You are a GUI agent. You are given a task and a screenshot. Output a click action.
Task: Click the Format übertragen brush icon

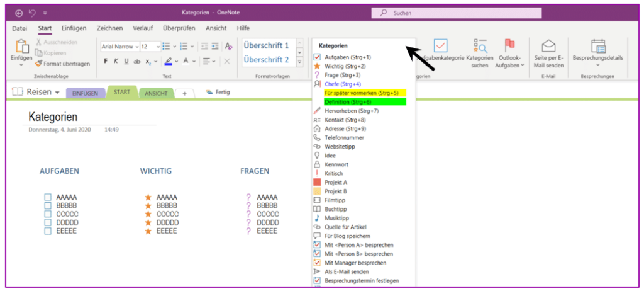[x=39, y=64]
